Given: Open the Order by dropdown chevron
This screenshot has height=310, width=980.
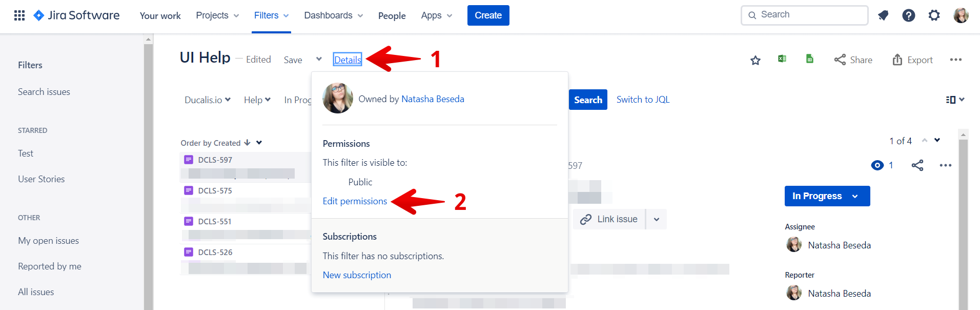Looking at the screenshot, I should (x=259, y=143).
